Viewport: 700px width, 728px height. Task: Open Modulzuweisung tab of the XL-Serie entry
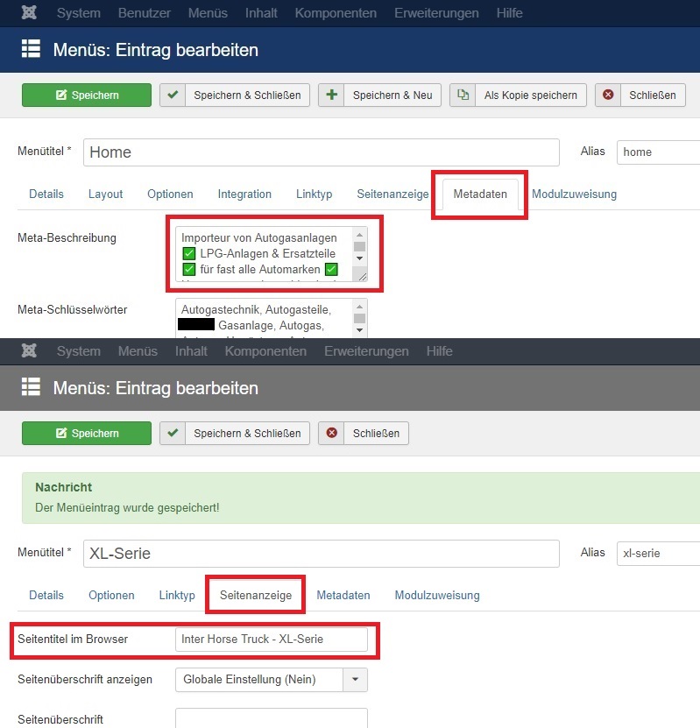(x=436, y=596)
